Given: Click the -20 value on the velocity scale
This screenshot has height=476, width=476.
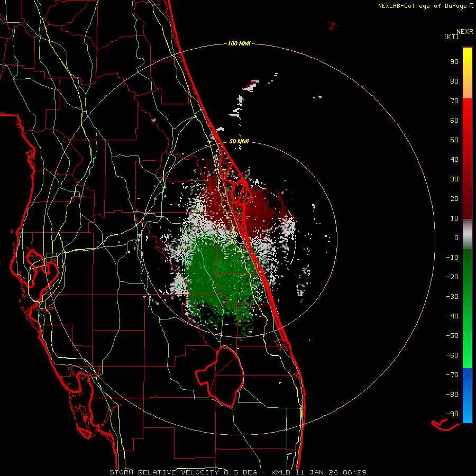Looking at the screenshot, I should click(x=452, y=277).
